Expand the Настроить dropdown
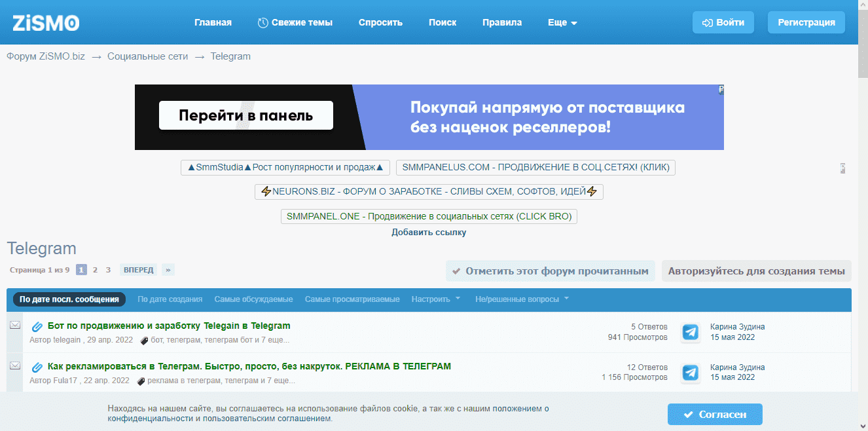The height and width of the screenshot is (431, 868). click(x=436, y=299)
